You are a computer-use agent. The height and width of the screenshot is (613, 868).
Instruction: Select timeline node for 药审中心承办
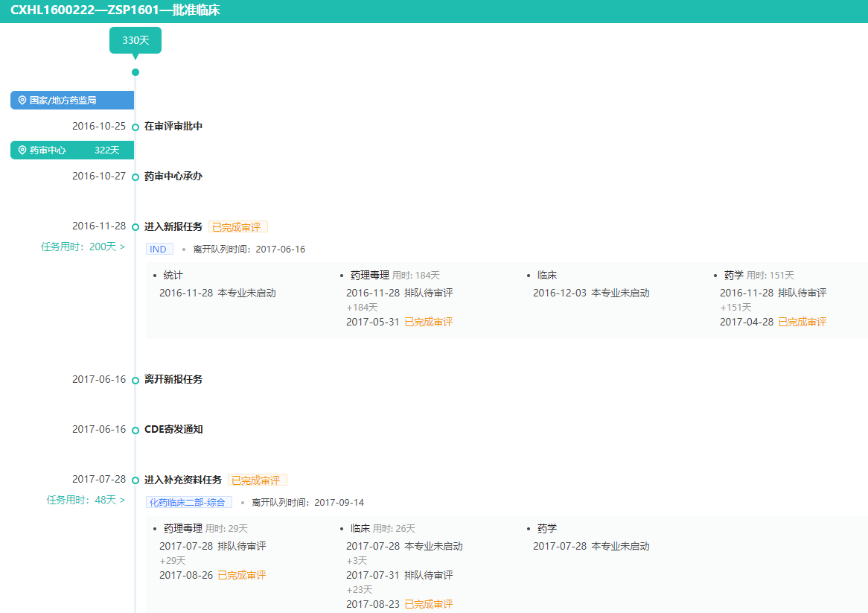tap(135, 177)
